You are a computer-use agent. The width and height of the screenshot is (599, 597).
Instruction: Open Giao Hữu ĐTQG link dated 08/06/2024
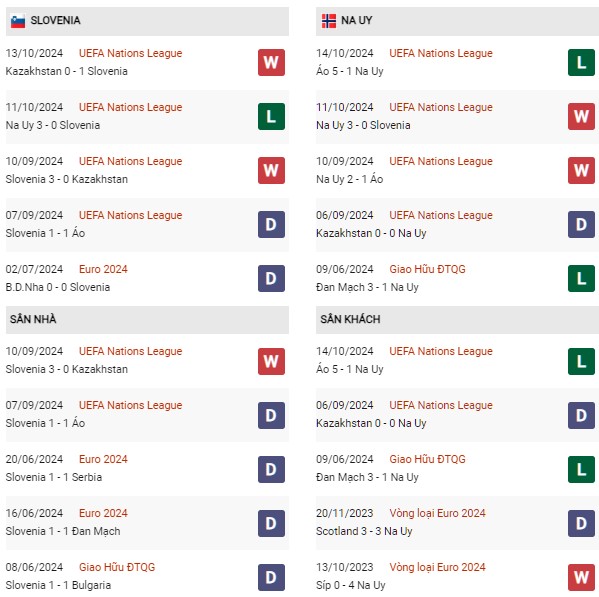coord(117,567)
